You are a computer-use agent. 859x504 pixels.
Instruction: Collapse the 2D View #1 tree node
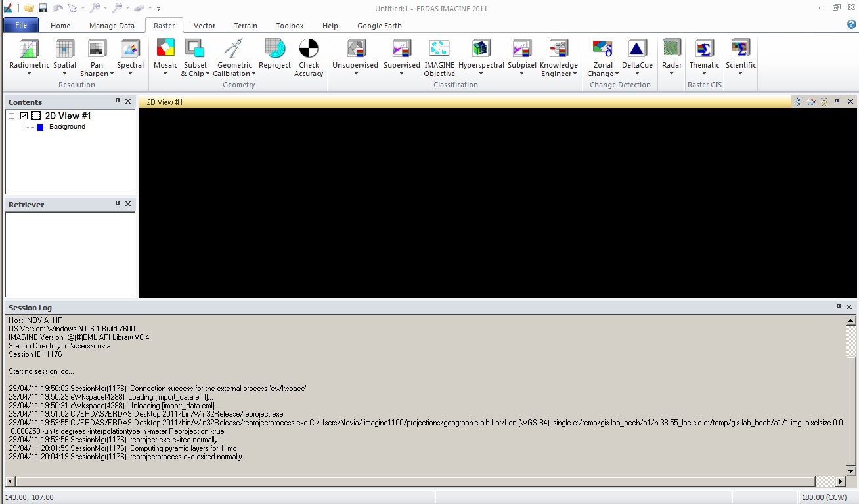(x=12, y=116)
